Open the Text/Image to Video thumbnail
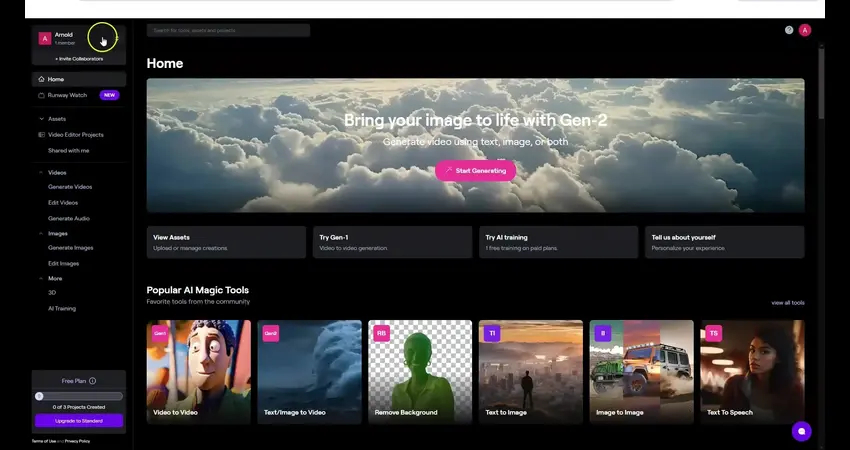 click(310, 371)
